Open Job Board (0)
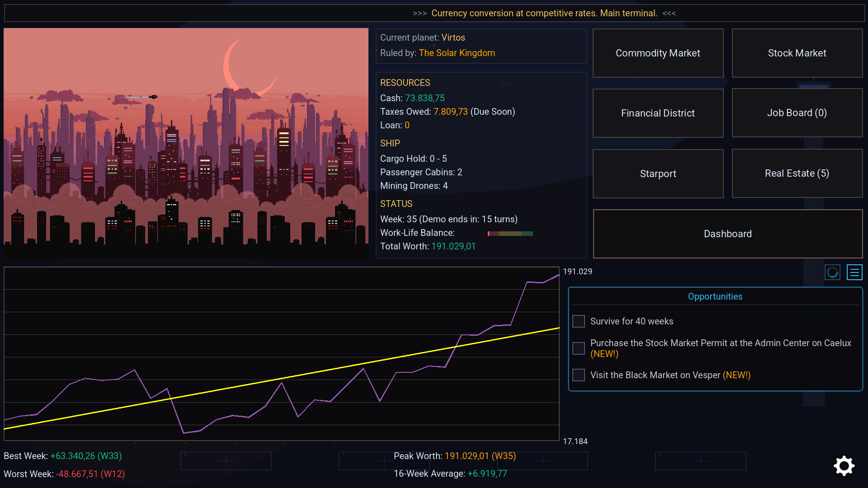The height and width of the screenshot is (488, 868). point(797,113)
